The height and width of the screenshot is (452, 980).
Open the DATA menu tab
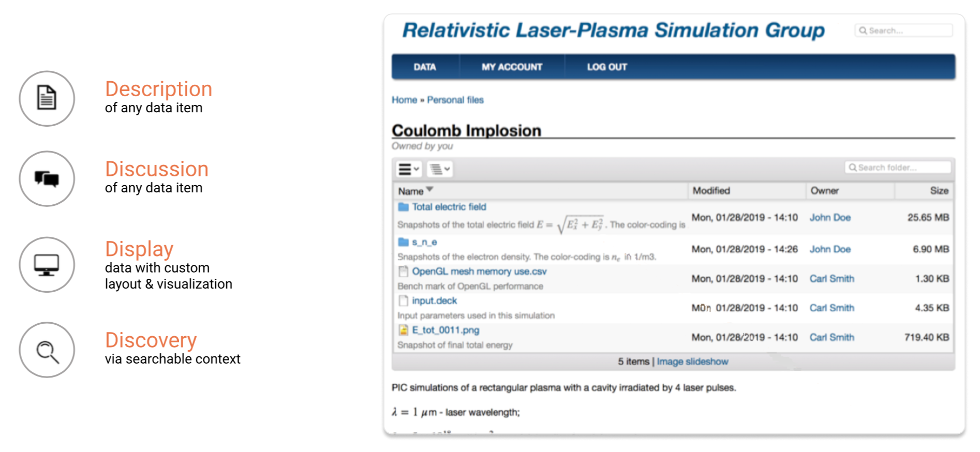click(x=425, y=67)
